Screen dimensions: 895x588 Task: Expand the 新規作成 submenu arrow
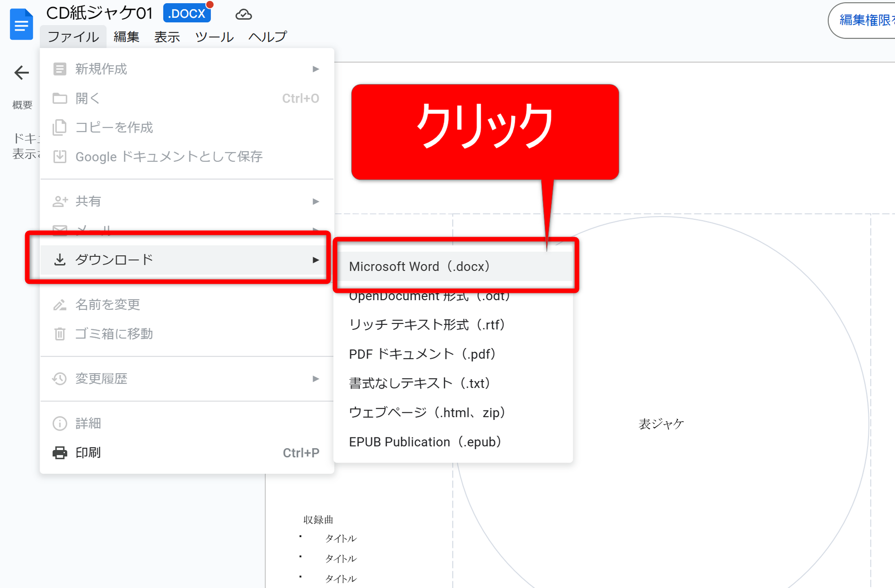316,69
